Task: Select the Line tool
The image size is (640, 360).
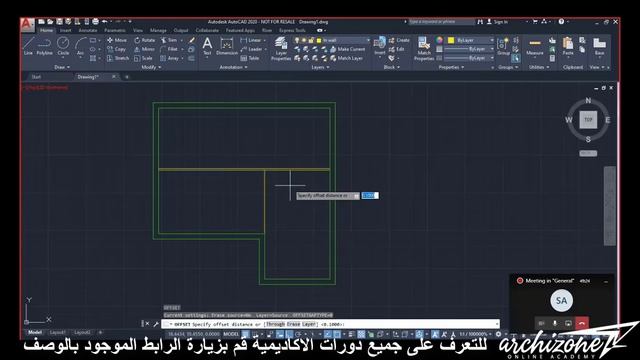Action: (x=28, y=46)
